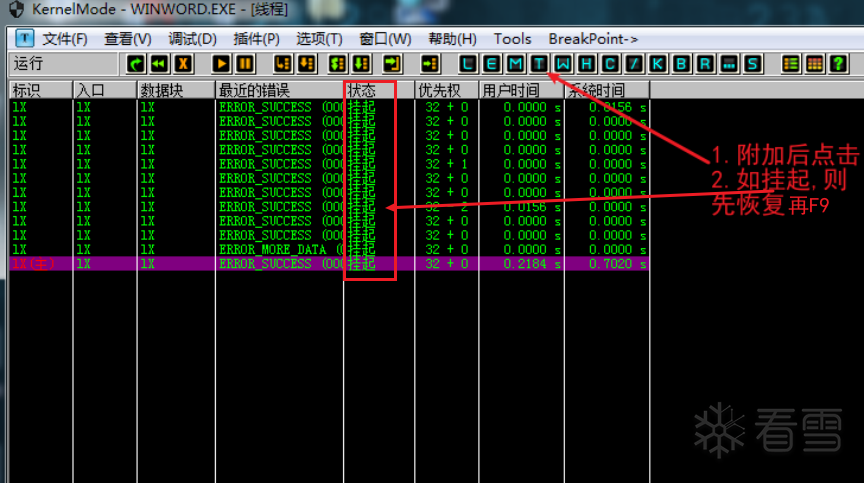This screenshot has height=483, width=864.
Task: Open the Tools menu
Action: tap(512, 39)
